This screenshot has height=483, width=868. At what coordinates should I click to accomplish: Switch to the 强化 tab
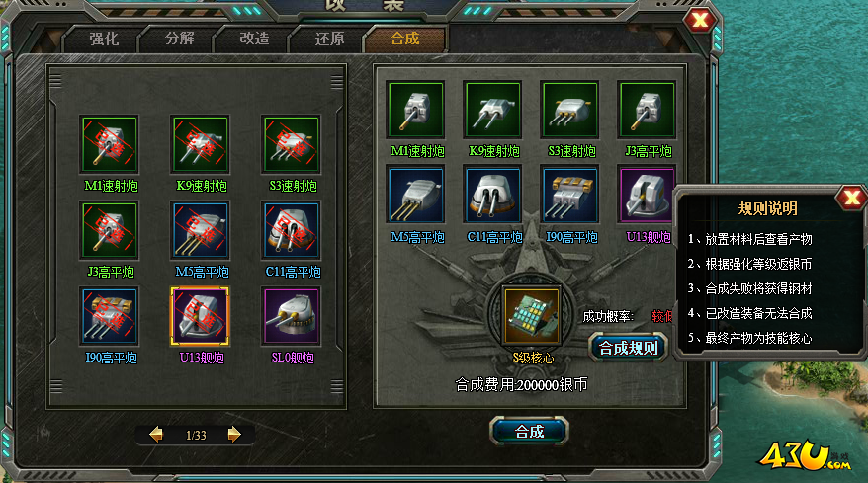[104, 39]
